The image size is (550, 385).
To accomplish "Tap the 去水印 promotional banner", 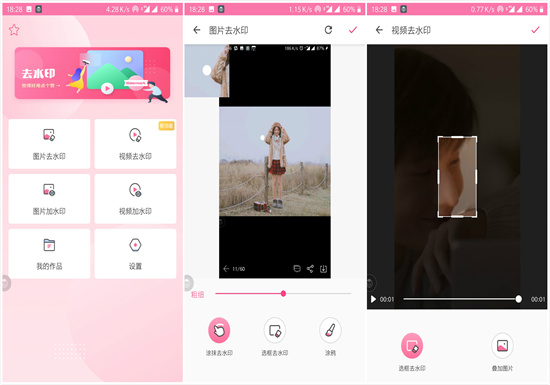I will (93, 73).
